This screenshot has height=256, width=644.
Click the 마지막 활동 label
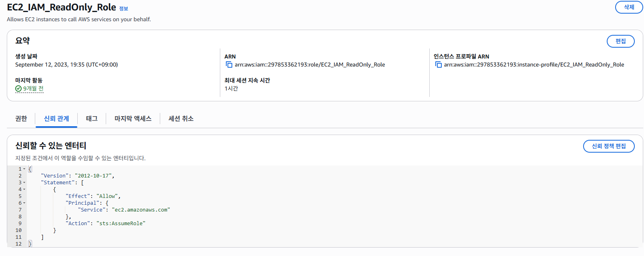[29, 81]
